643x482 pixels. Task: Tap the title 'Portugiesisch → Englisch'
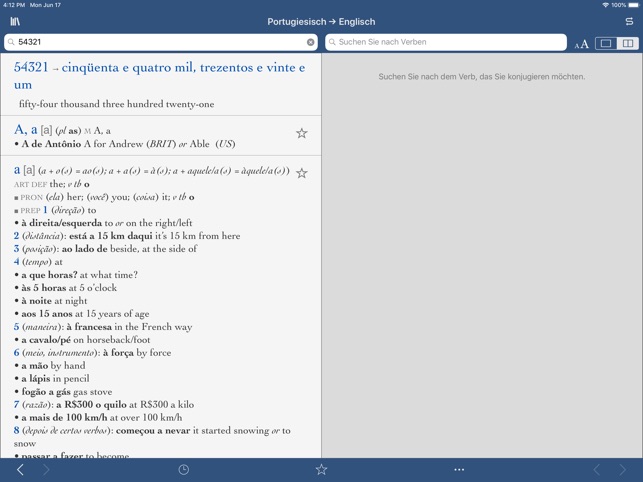click(x=321, y=22)
